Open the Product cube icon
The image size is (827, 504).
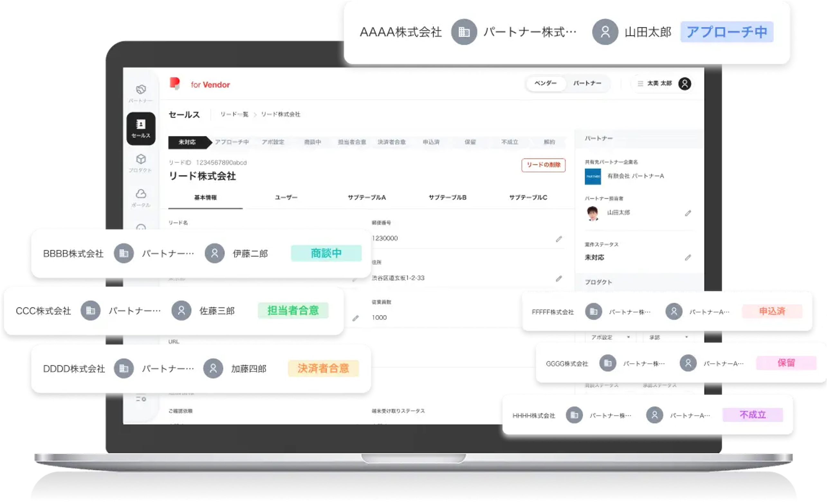pos(141,159)
